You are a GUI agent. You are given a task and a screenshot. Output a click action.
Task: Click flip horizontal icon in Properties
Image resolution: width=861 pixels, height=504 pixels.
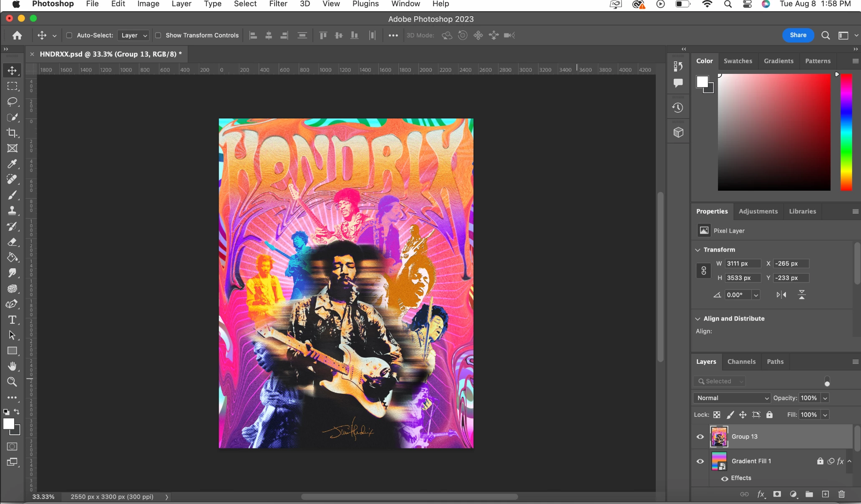click(x=781, y=295)
